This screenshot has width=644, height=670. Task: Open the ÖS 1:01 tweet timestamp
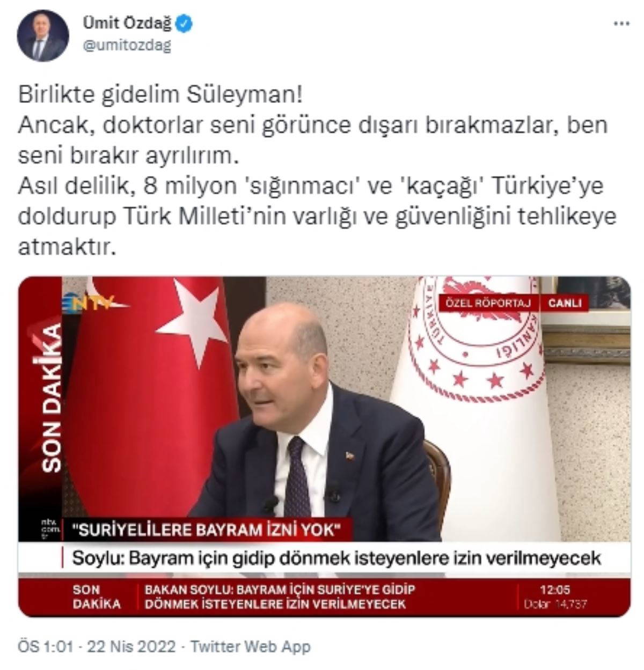pos(45,646)
